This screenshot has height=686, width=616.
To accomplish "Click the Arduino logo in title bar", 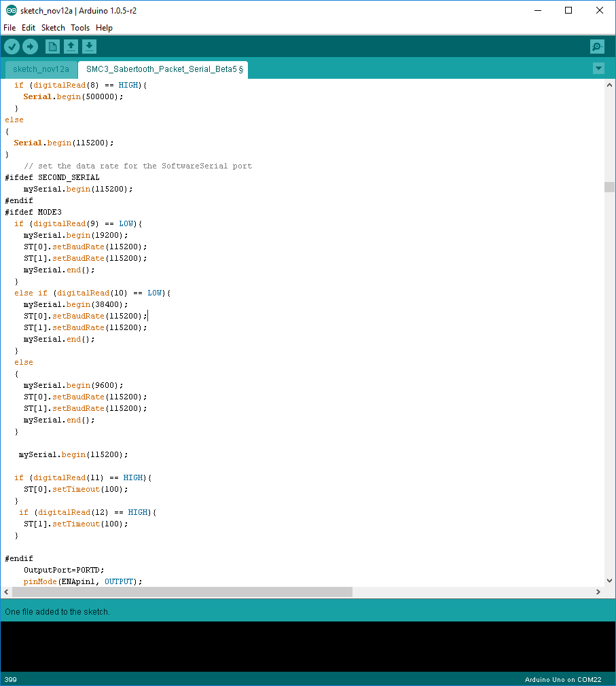I will click(x=11, y=10).
